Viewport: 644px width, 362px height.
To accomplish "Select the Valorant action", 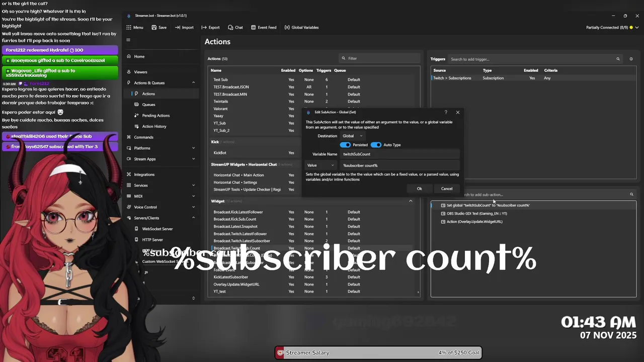I will tap(256, 109).
